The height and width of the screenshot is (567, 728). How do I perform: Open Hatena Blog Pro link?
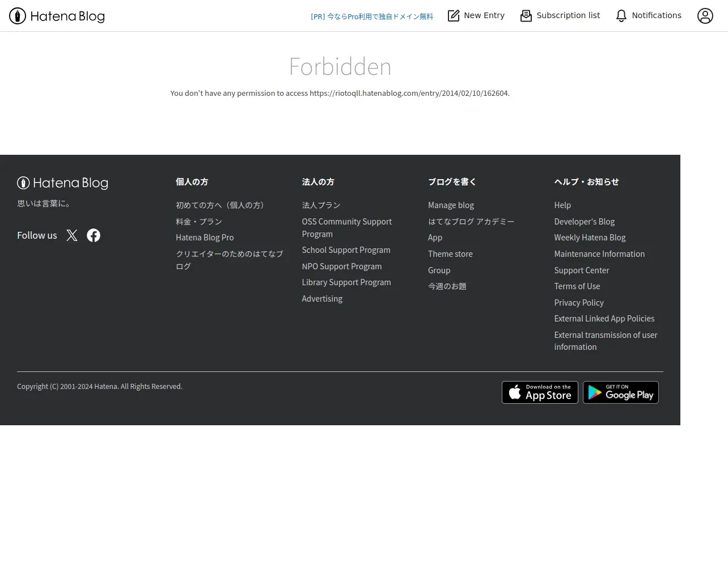(x=205, y=238)
